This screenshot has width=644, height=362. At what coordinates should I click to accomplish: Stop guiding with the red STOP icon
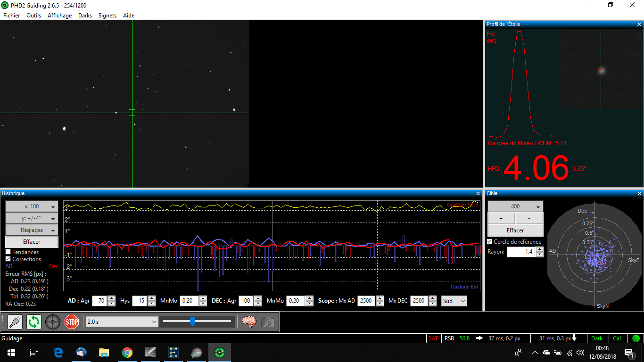pyautogui.click(x=72, y=322)
